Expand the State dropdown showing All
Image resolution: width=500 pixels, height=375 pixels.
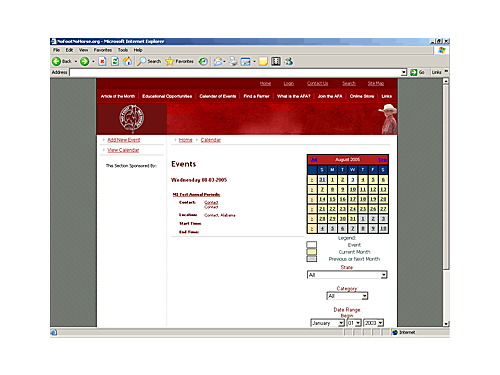[x=347, y=275]
